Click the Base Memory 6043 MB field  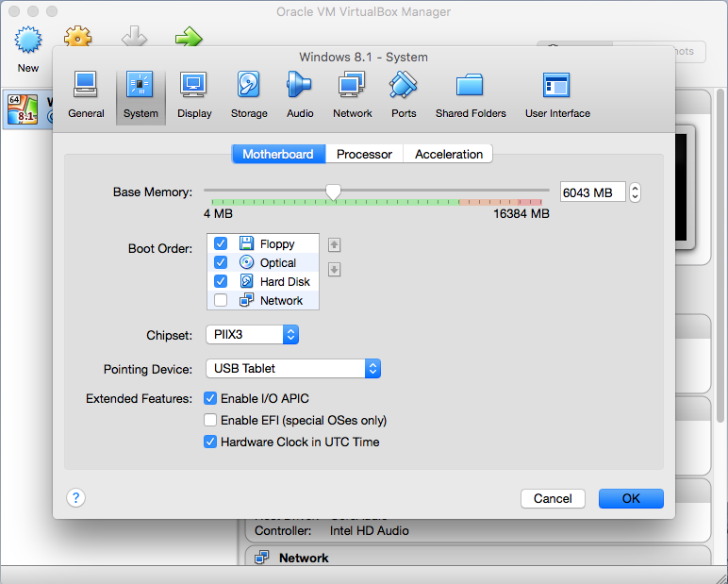click(x=593, y=192)
